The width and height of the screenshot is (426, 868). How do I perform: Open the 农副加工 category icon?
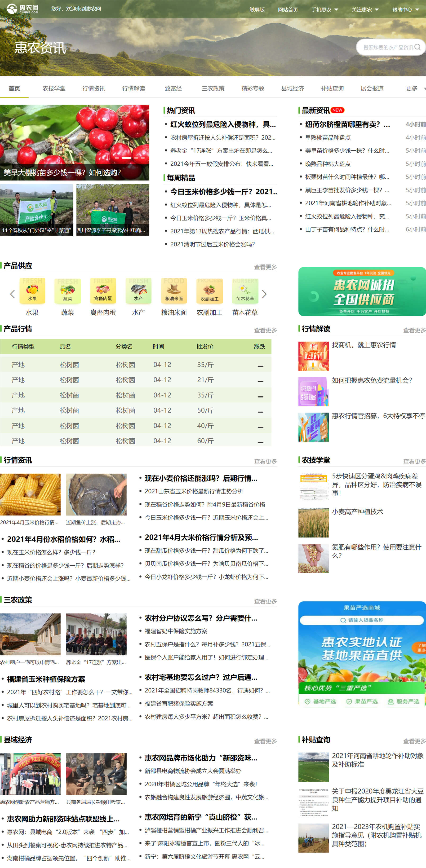tap(210, 291)
